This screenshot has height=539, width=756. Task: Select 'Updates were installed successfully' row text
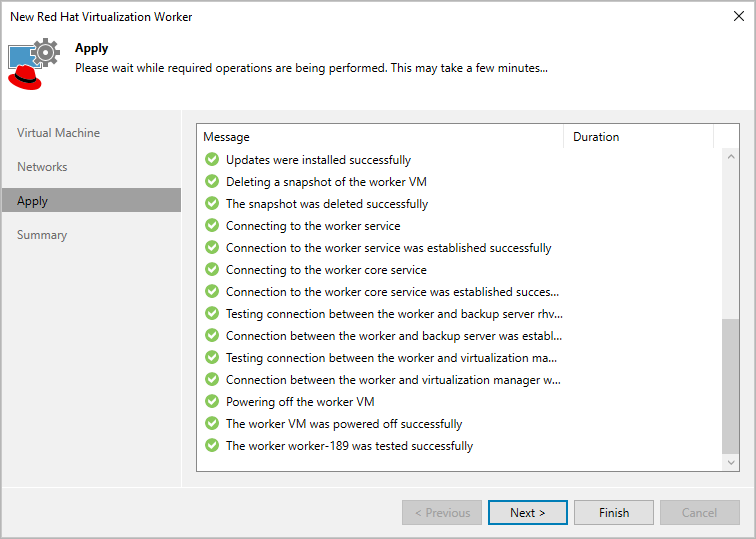click(x=318, y=160)
